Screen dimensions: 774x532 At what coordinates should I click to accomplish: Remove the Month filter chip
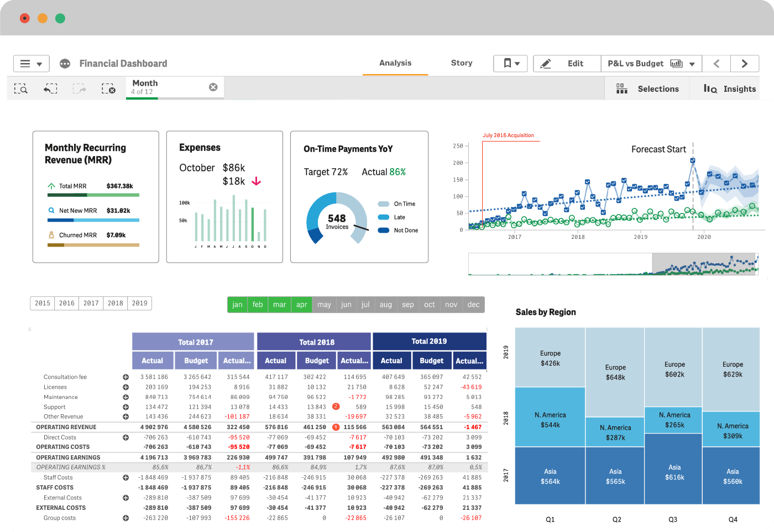pos(213,86)
